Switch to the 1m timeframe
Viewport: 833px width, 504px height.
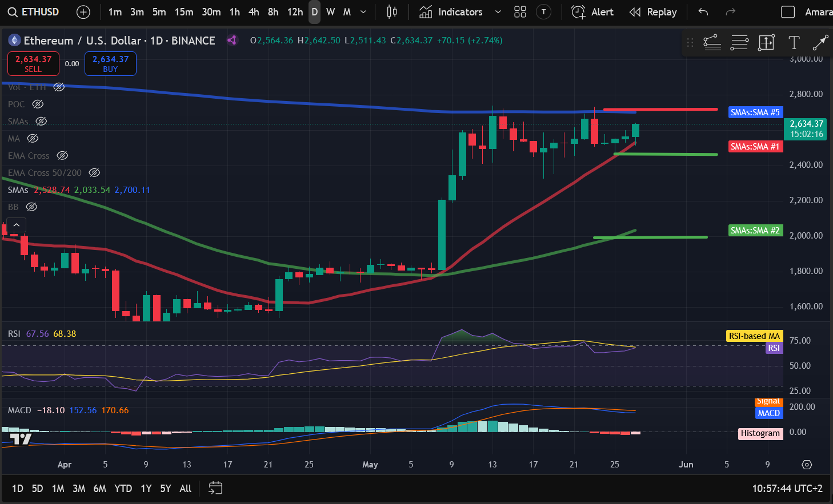(115, 12)
